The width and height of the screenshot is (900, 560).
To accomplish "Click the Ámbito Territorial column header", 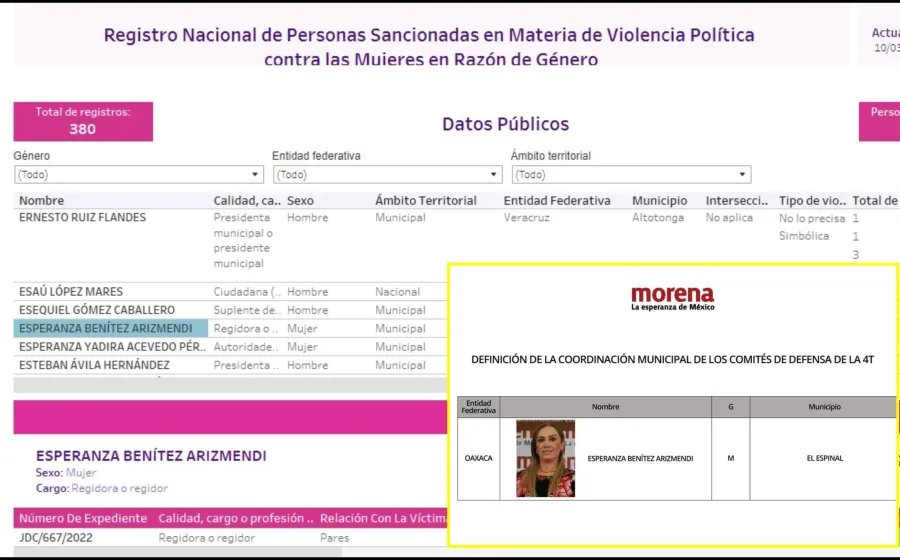I will pos(426,200).
